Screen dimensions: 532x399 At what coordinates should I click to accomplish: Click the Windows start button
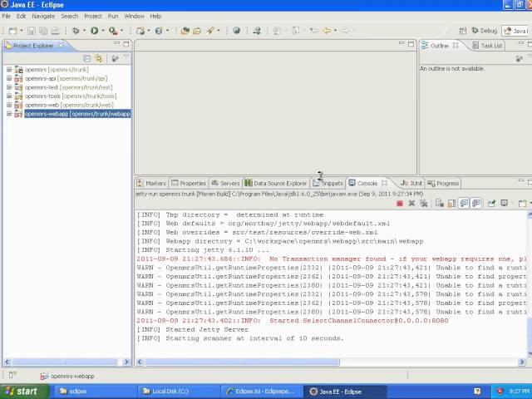pyautogui.click(x=22, y=392)
